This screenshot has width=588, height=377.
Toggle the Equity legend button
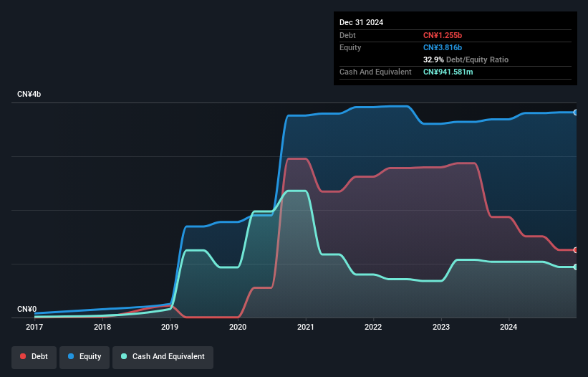pyautogui.click(x=85, y=356)
